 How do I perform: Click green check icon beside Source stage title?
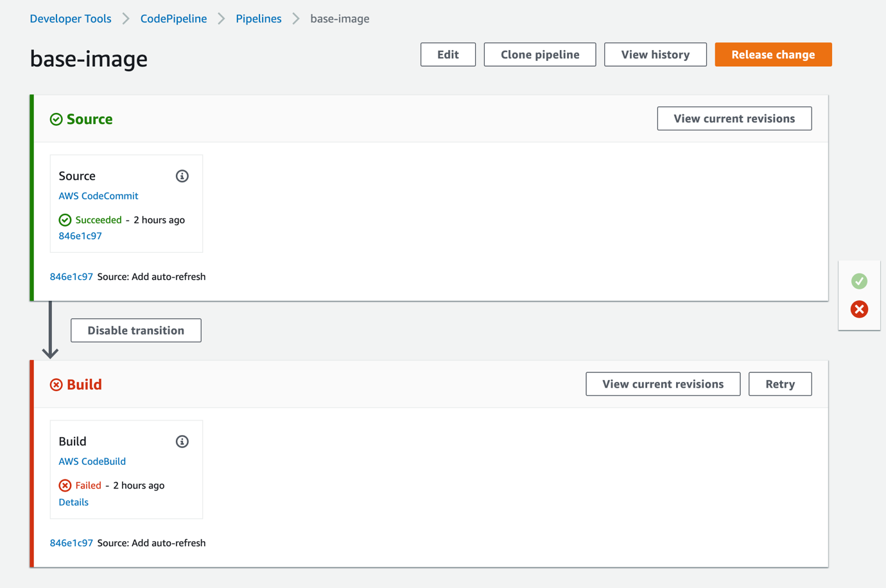click(x=56, y=119)
